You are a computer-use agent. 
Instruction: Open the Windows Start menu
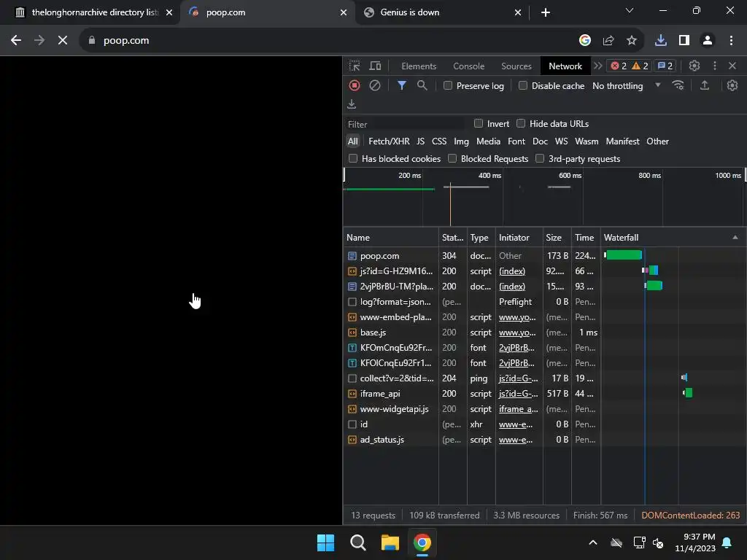point(326,542)
